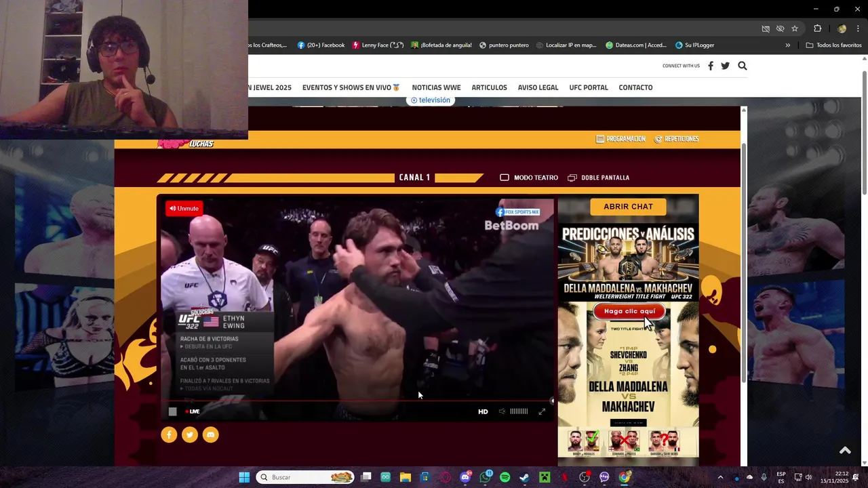The image size is (868, 488).
Task: Open the Todos los favoritos folder
Action: 833,45
